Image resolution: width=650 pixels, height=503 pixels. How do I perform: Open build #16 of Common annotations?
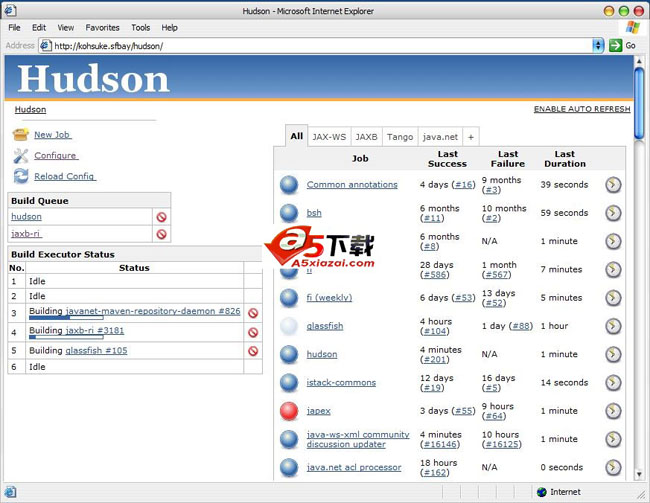(x=463, y=185)
